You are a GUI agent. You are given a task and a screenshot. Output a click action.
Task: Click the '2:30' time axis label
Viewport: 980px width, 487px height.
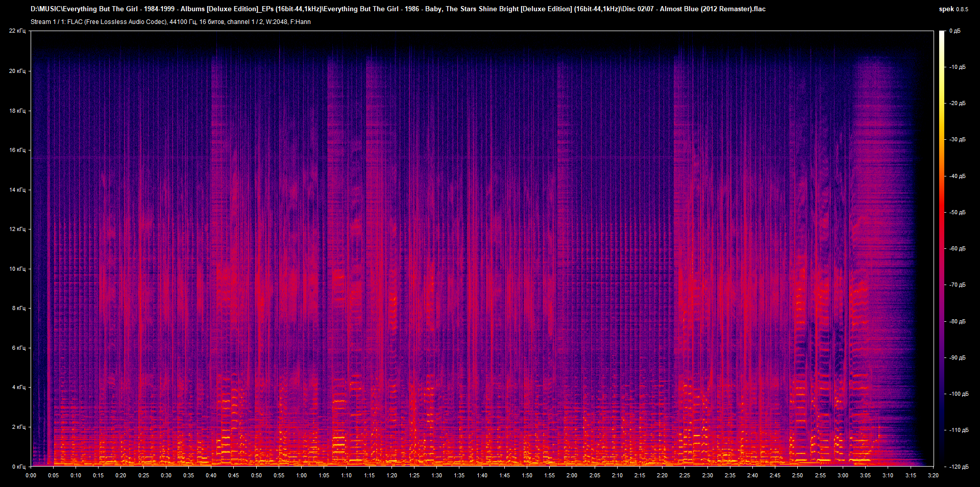pos(707,475)
